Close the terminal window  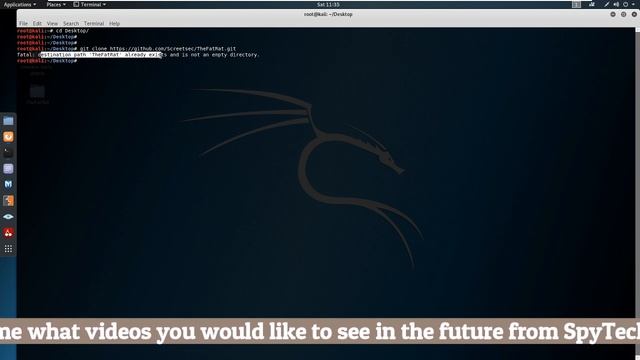point(634,14)
